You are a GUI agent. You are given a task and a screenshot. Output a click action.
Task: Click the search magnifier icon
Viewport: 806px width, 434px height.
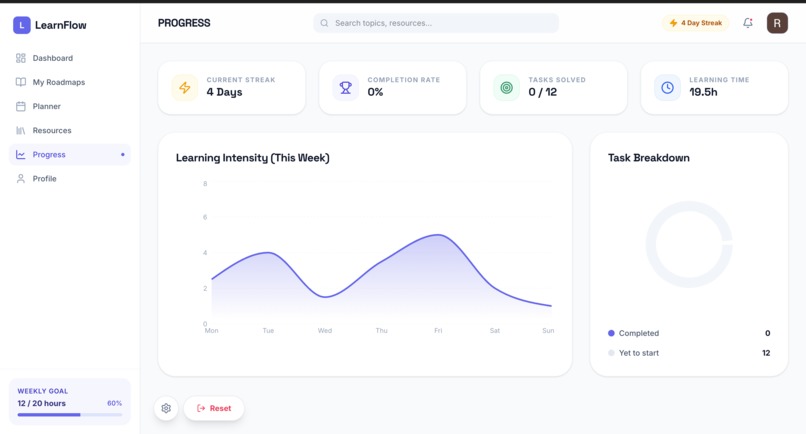324,23
